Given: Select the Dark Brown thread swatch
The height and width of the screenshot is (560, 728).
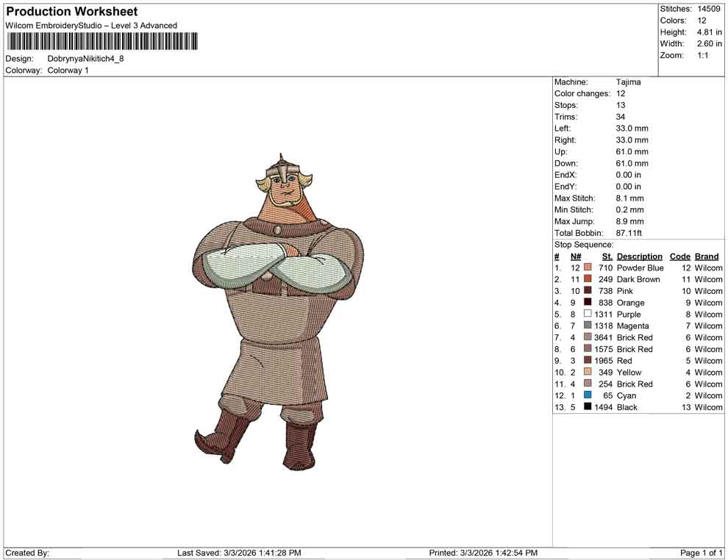Looking at the screenshot, I should tap(588, 279).
